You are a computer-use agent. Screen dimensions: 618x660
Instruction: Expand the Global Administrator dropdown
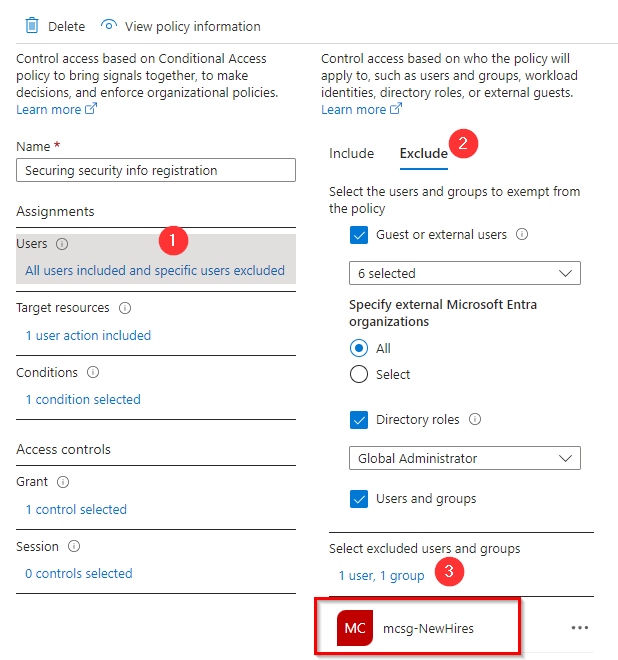465,458
